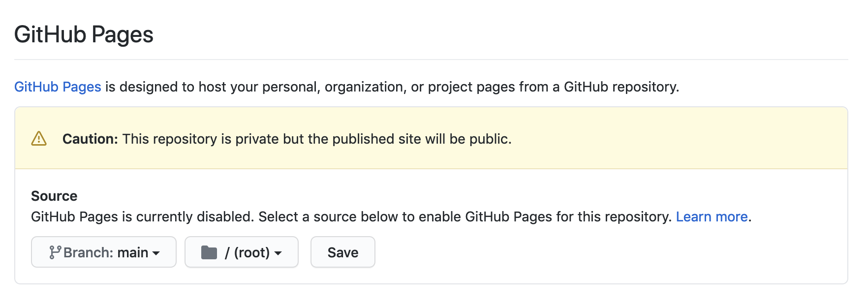Screen dimensions: 868x308
Task: Click the 'main' branch name text
Action: (132, 252)
